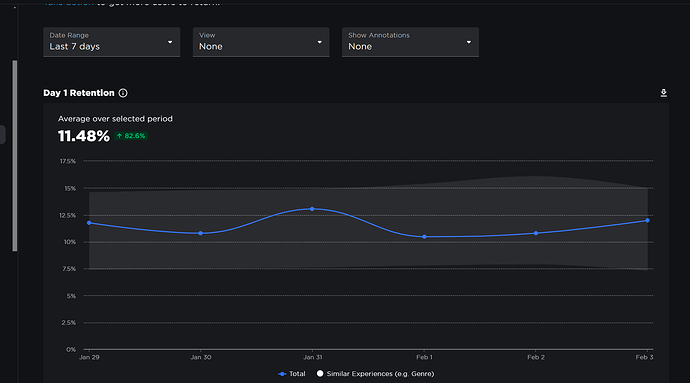
Task: Click the 11.48% average value
Action: tap(84, 136)
